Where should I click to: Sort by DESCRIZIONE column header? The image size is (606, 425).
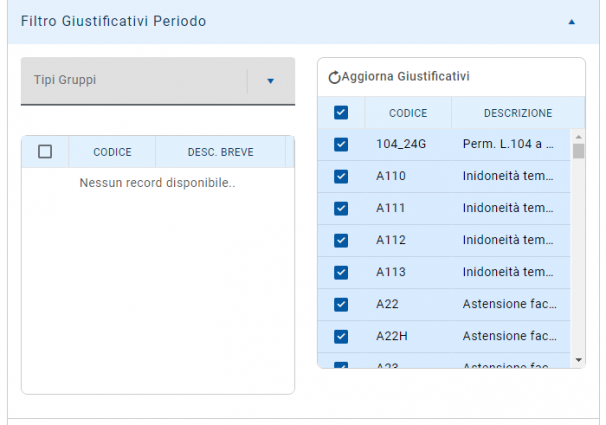pos(517,113)
